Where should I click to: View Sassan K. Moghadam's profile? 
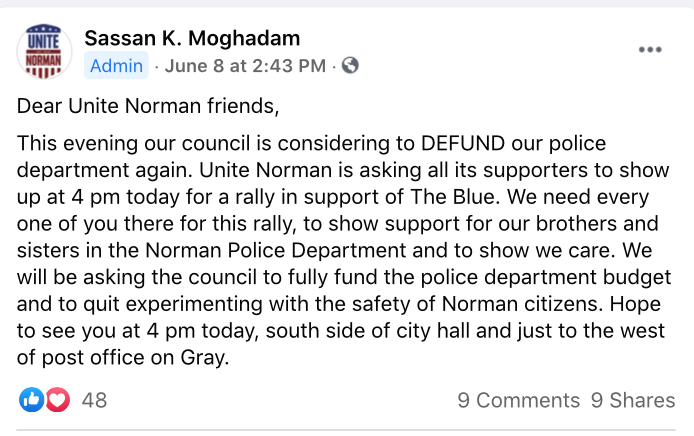coord(192,38)
